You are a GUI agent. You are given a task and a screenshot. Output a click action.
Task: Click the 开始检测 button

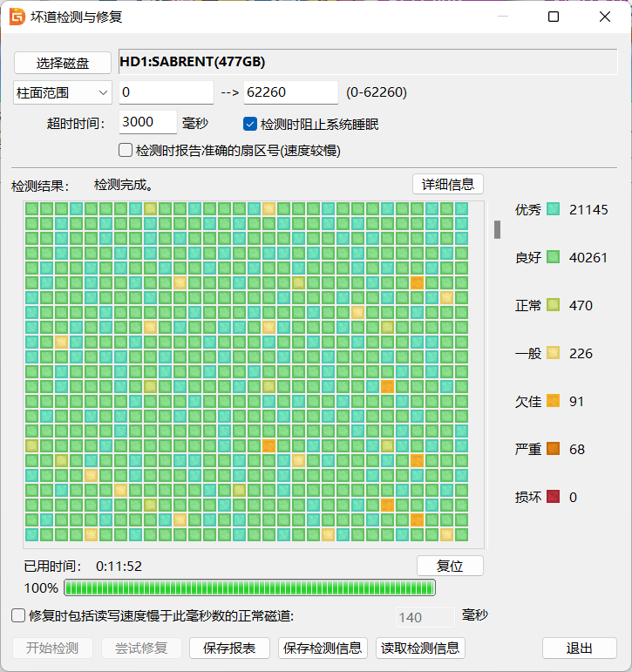click(52, 648)
